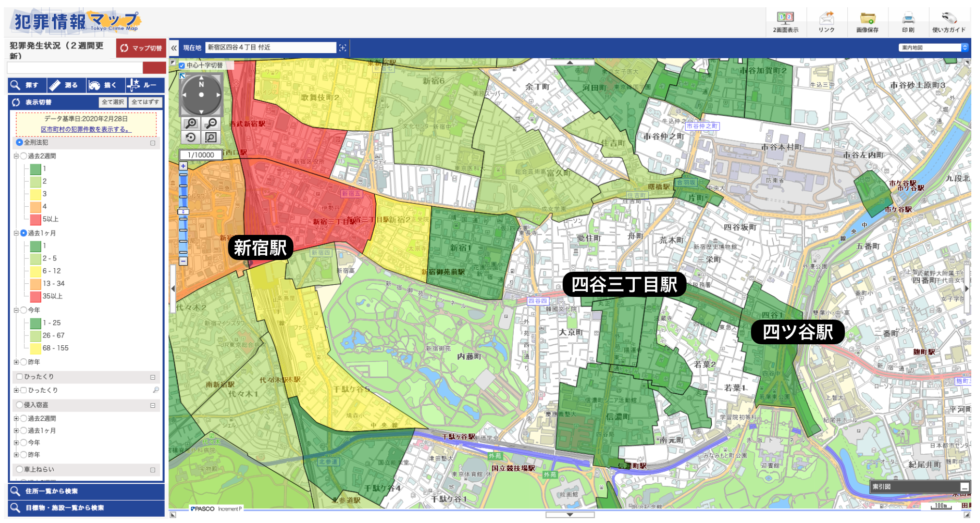Open the 案内地図 map type dropdown
Screen dimensions: 980x523
(x=933, y=47)
